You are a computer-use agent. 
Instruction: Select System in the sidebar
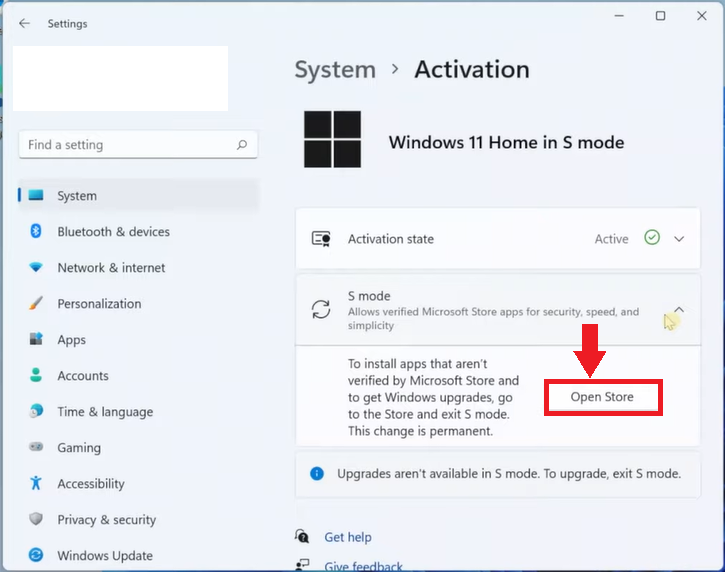coord(77,196)
